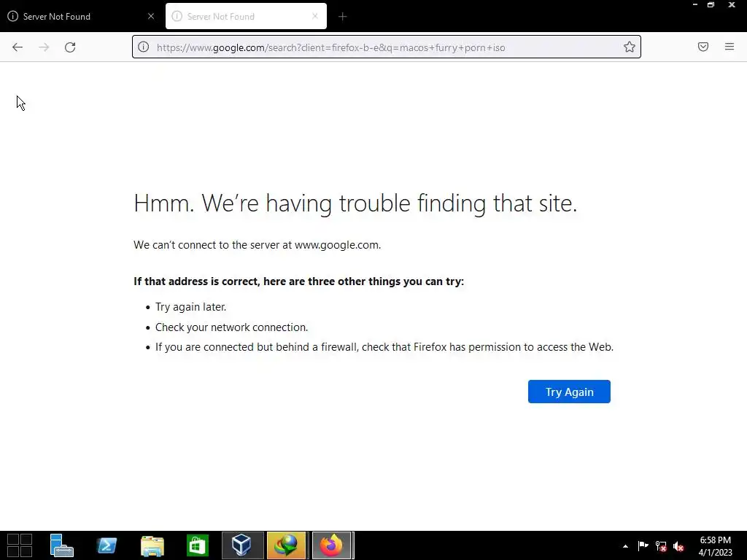Restore down the Firefox window
Viewport: 747px width, 560px height.
[x=711, y=5]
